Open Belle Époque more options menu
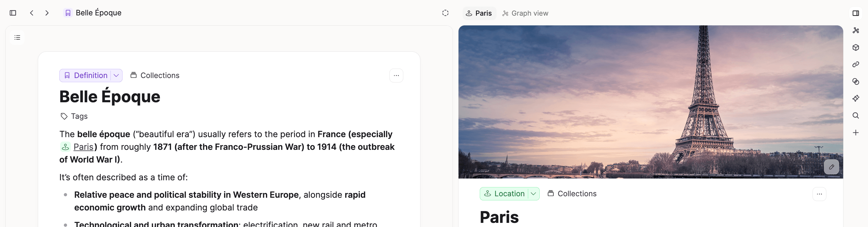 396,76
